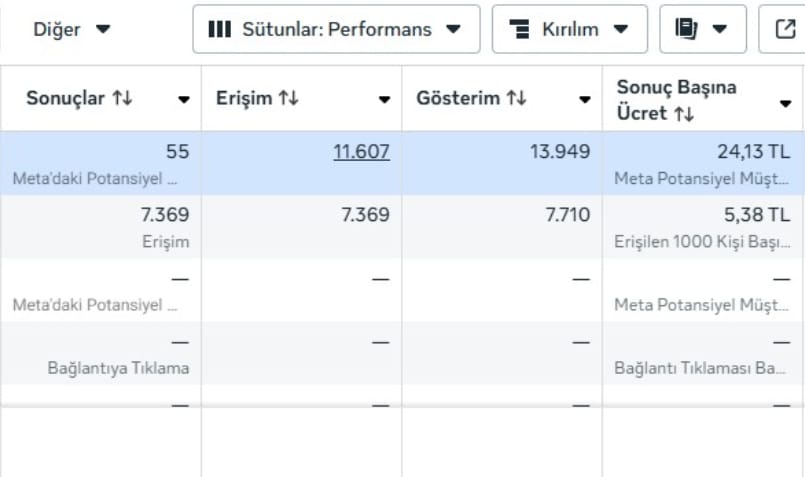Open Sonuçlar column options caret
The image size is (805, 477).
(x=184, y=99)
